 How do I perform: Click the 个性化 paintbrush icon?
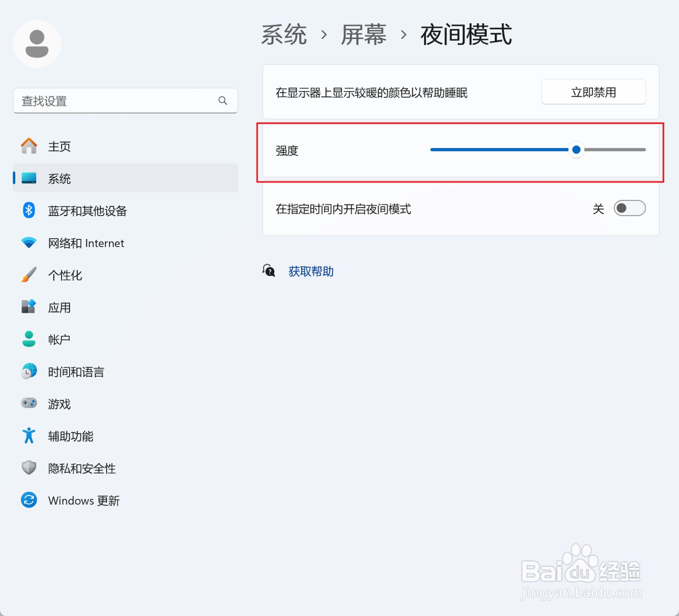(x=28, y=275)
